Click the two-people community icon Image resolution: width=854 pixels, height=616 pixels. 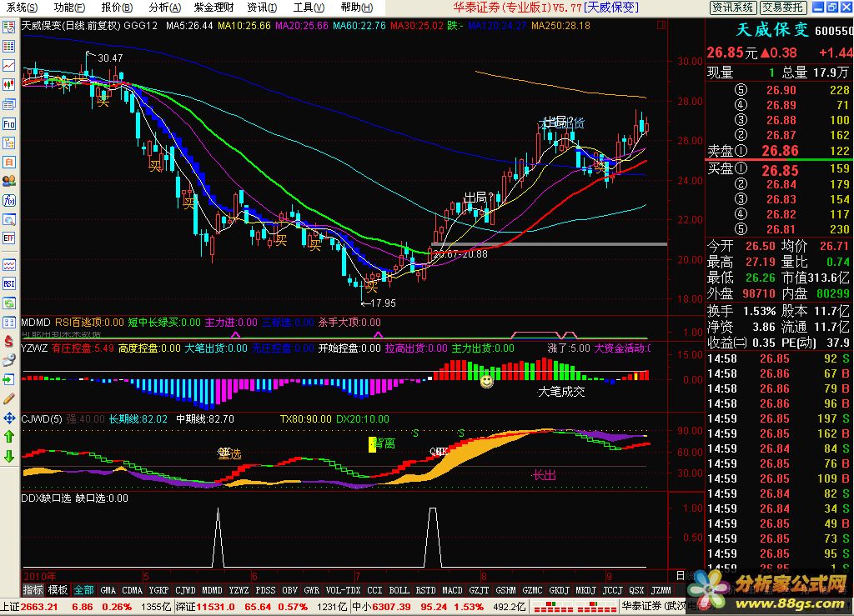8,181
